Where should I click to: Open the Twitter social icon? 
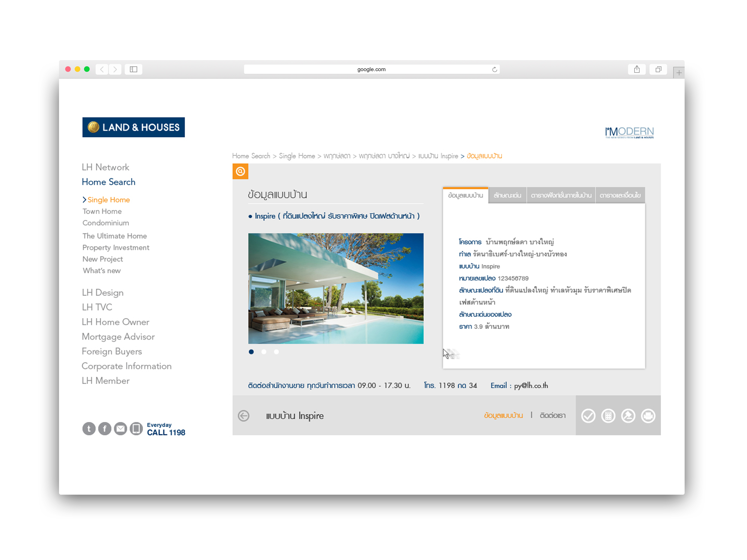coord(89,429)
